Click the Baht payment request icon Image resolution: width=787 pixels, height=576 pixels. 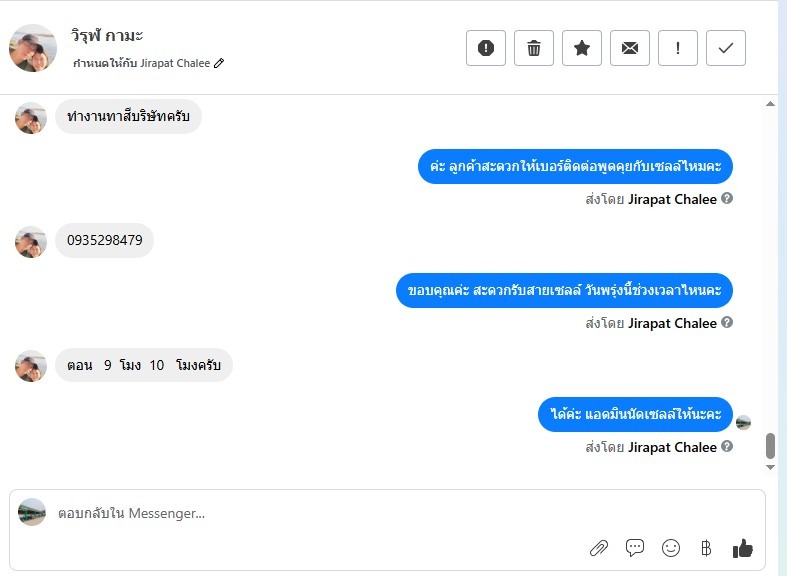pos(706,548)
